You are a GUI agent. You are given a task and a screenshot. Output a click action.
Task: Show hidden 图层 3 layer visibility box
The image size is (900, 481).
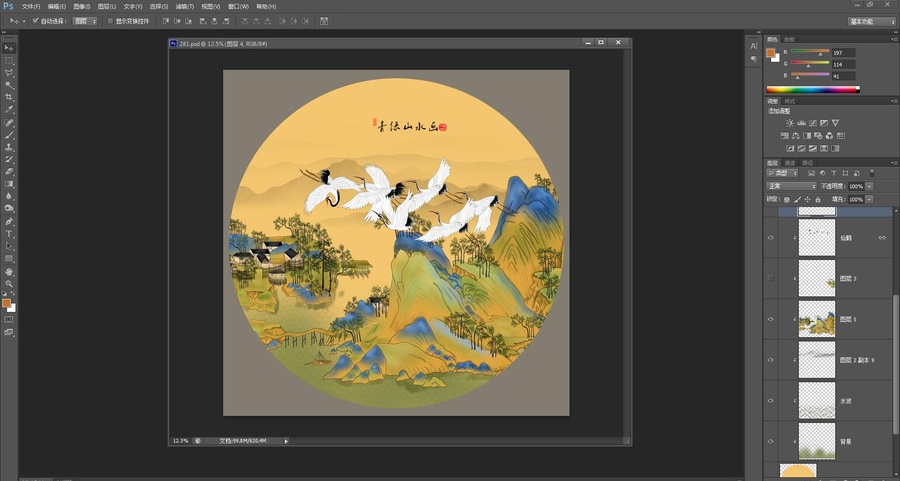771,278
